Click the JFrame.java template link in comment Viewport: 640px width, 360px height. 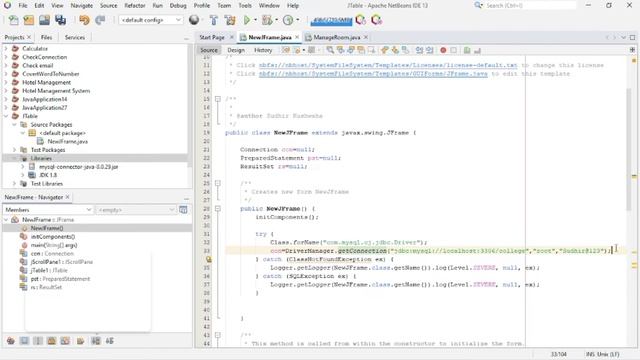click(373, 74)
